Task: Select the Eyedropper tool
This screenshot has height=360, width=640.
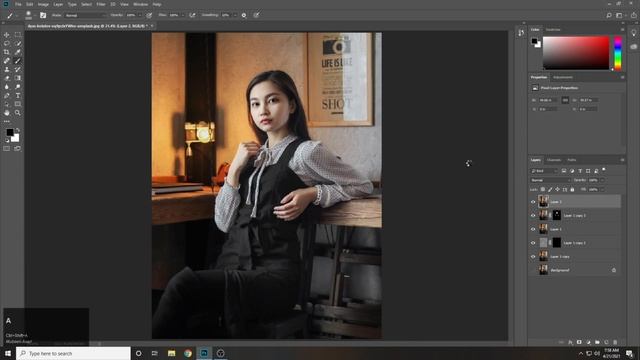Action: [18, 52]
